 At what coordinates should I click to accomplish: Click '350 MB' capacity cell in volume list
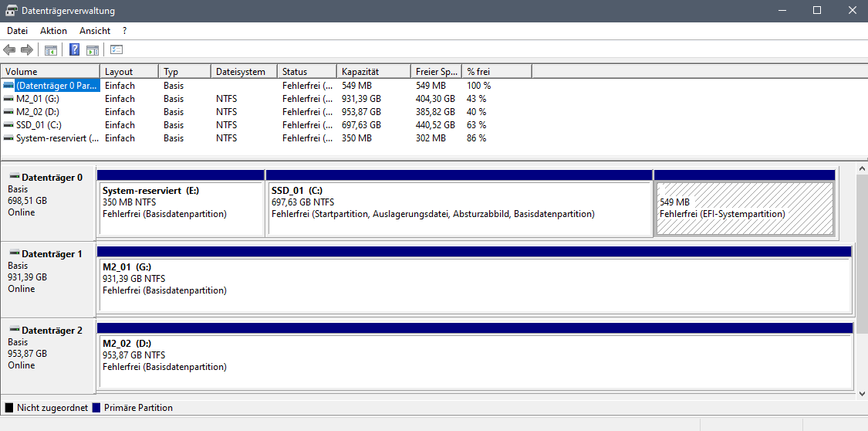(356, 138)
